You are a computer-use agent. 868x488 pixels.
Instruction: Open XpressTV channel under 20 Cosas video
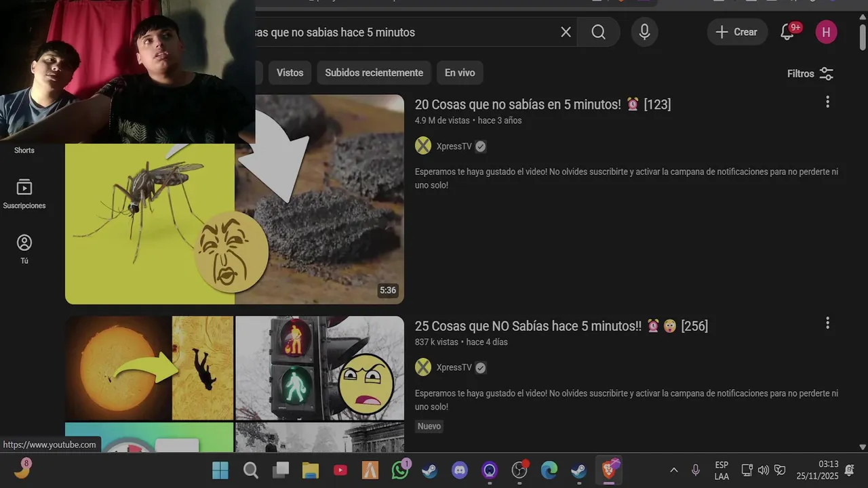pyautogui.click(x=454, y=146)
